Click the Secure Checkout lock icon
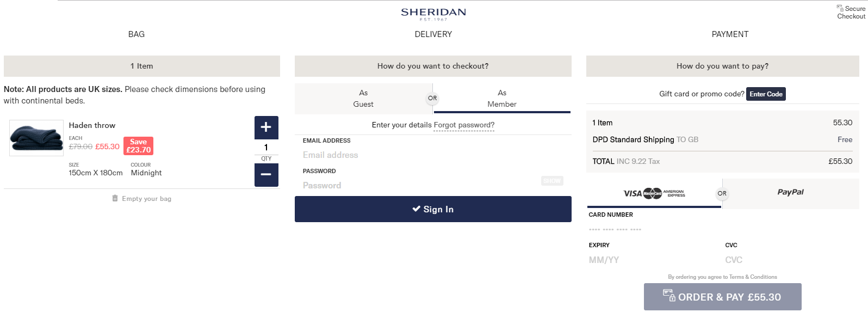The height and width of the screenshot is (312, 868). (840, 8)
